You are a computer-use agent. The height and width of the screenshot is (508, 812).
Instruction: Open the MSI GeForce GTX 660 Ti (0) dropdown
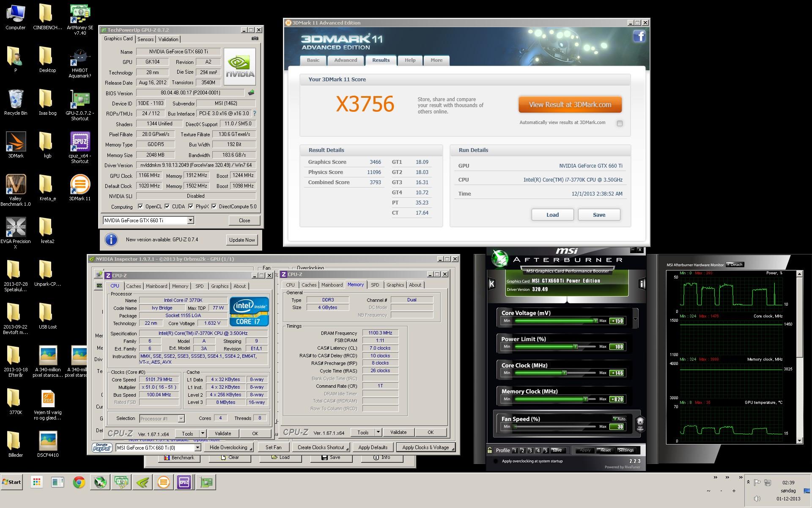pos(197,447)
